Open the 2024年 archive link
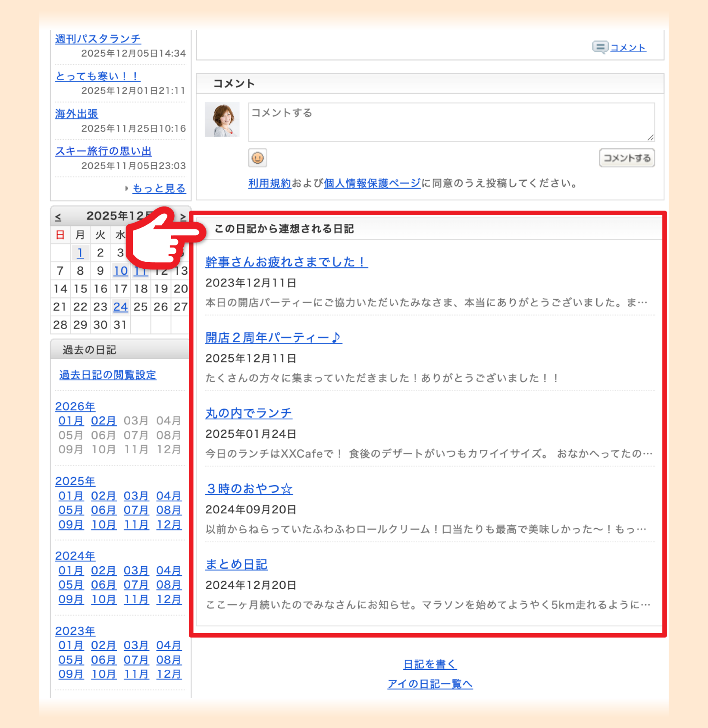 click(x=75, y=556)
